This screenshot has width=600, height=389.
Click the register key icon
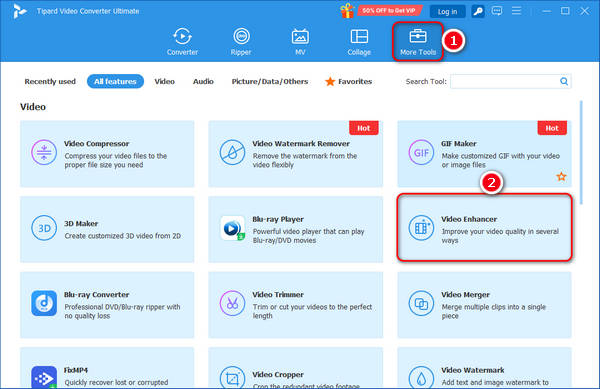click(478, 11)
